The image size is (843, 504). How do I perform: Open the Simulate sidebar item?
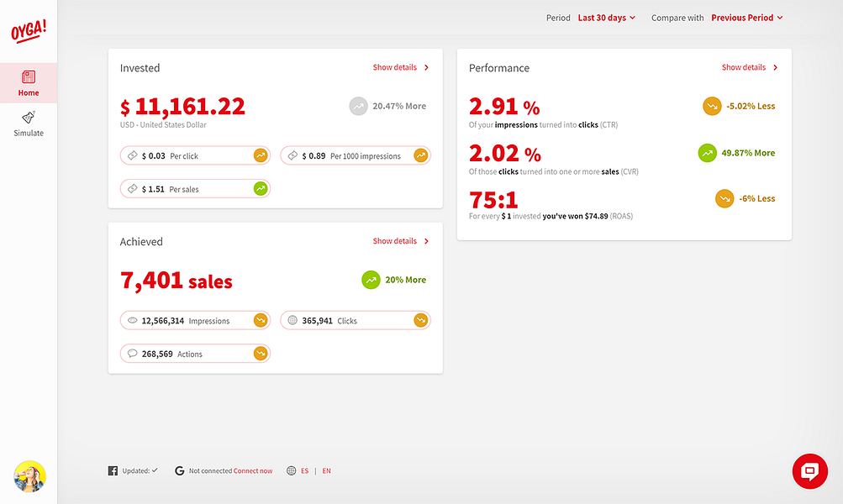pyautogui.click(x=29, y=124)
